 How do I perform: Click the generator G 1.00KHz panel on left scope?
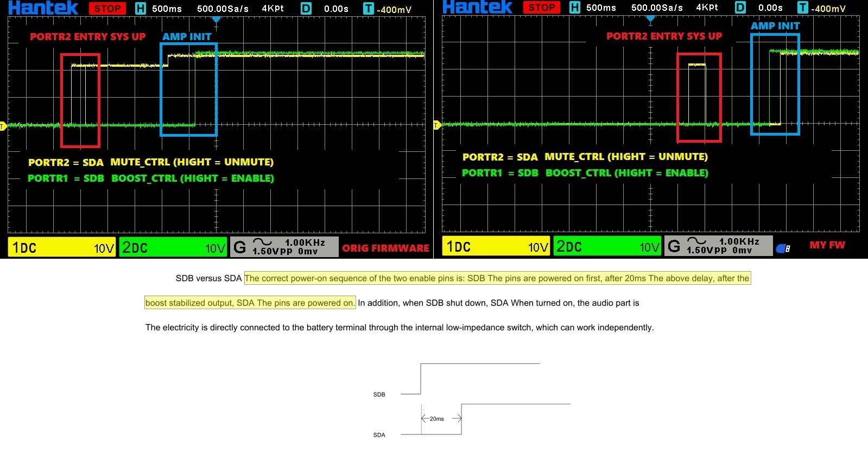[284, 247]
